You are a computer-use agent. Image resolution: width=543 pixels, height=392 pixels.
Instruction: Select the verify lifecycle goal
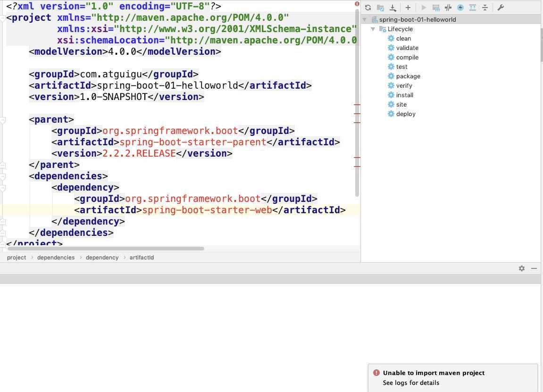[404, 85]
